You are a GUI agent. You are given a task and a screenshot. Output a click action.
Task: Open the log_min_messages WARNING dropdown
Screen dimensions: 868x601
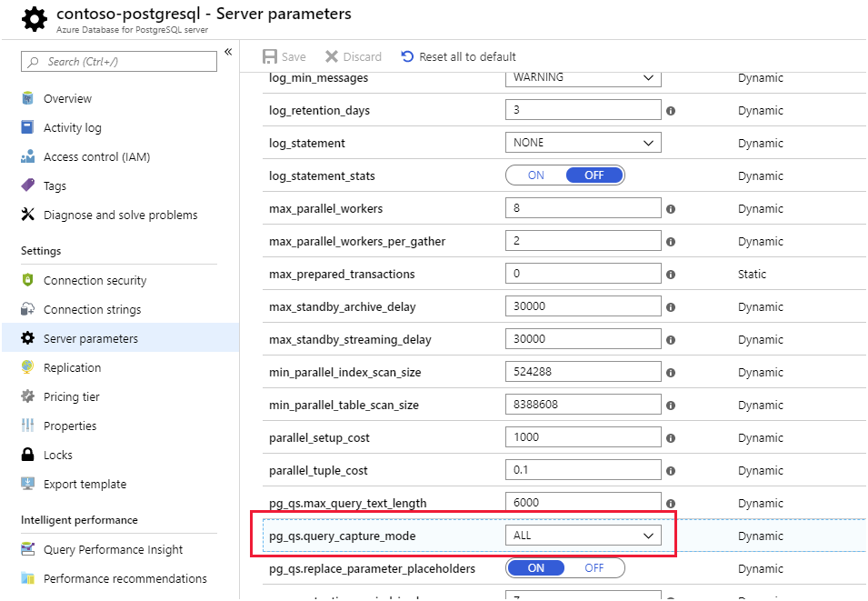coord(583,77)
